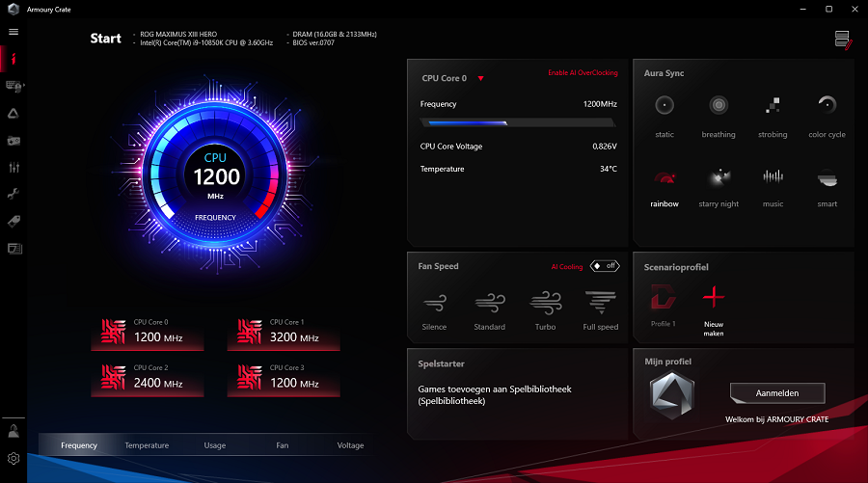Viewport: 868px width, 483px height.
Task: Open the Deals tag icon in the sidebar
Action: tap(14, 222)
